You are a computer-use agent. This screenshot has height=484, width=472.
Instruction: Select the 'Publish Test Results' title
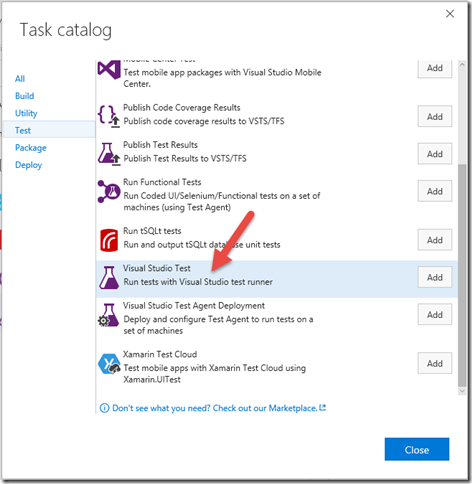[x=160, y=145]
